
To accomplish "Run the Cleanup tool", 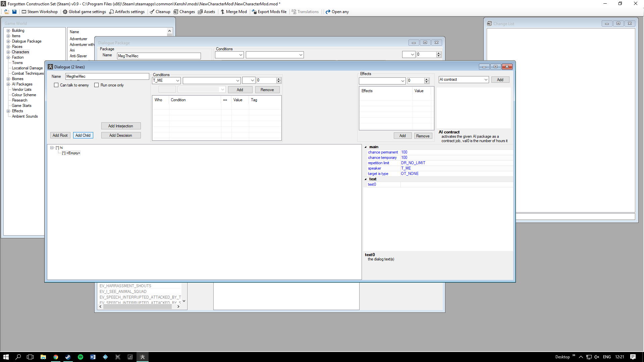I will tap(160, 12).
